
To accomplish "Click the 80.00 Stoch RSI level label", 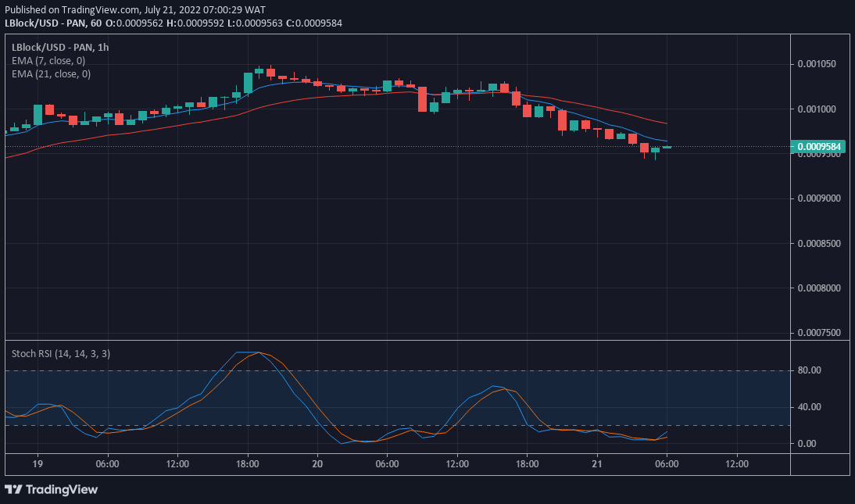I will 809,370.
